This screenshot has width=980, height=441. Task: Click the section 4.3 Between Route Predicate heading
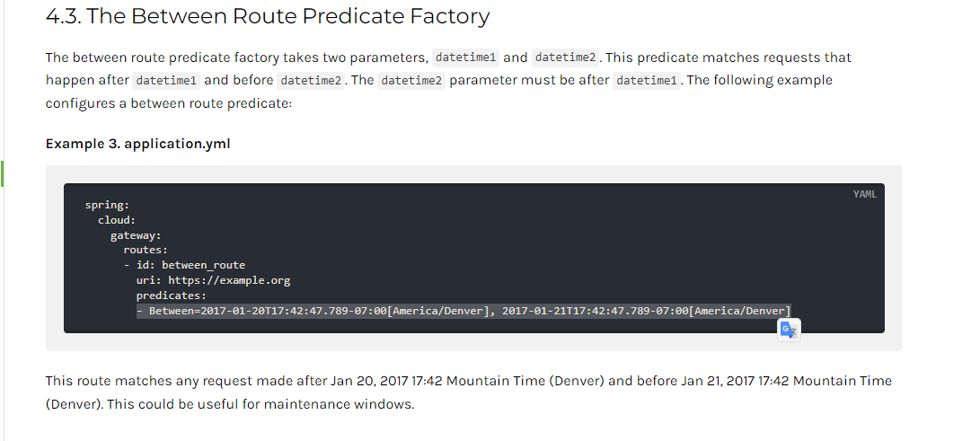pyautogui.click(x=268, y=16)
